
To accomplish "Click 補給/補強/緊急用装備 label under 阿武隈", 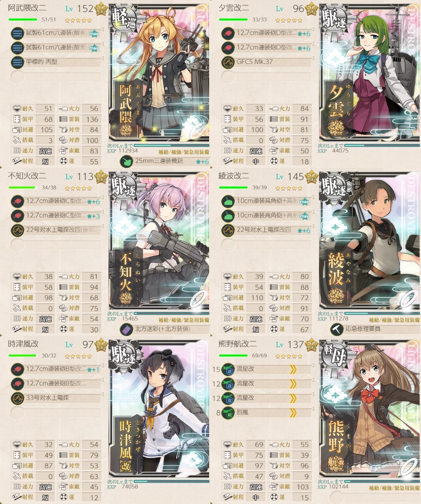I will (184, 152).
